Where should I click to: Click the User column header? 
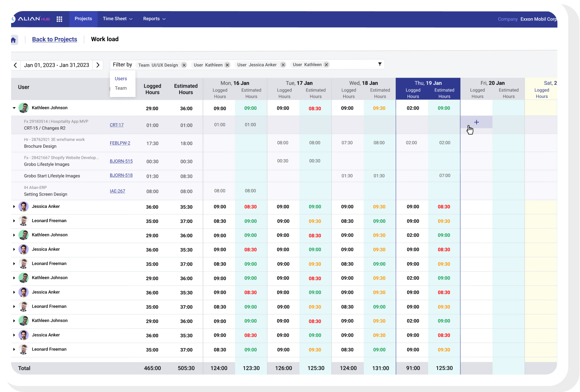tap(24, 87)
